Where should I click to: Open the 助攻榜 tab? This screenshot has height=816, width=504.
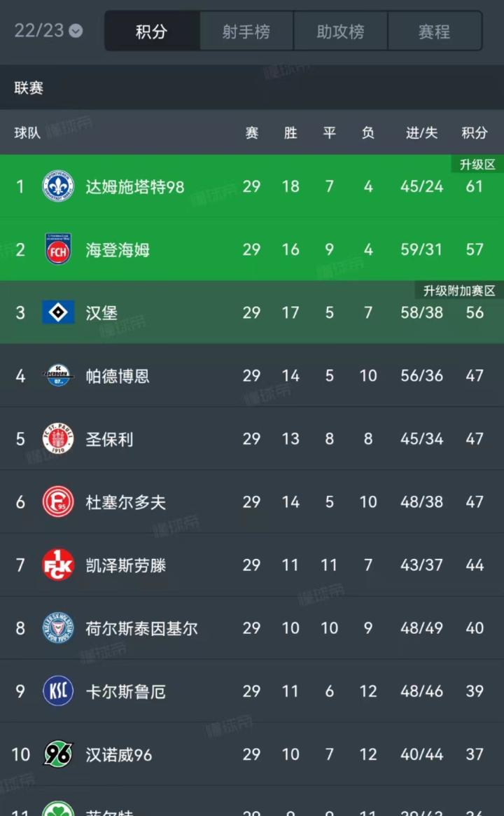340,32
